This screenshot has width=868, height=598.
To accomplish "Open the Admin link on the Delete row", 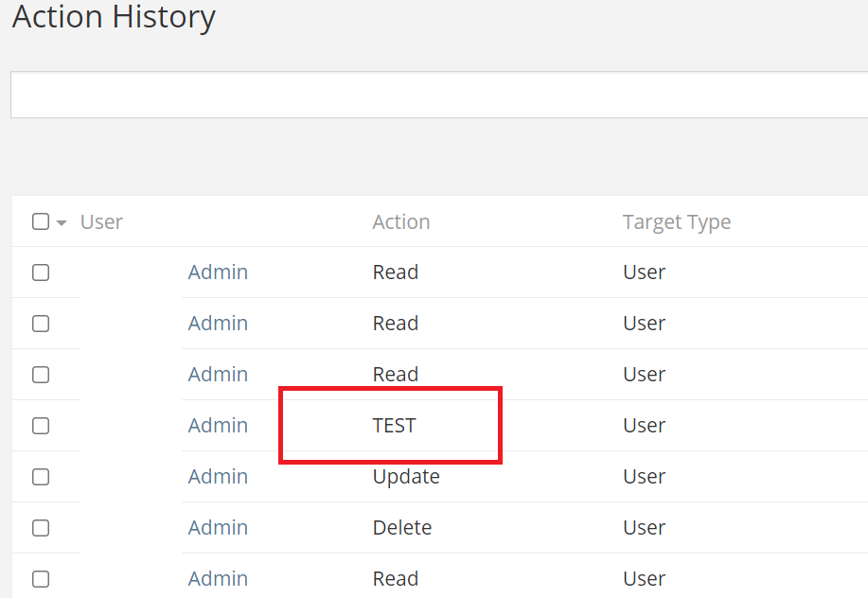I will click(x=218, y=527).
